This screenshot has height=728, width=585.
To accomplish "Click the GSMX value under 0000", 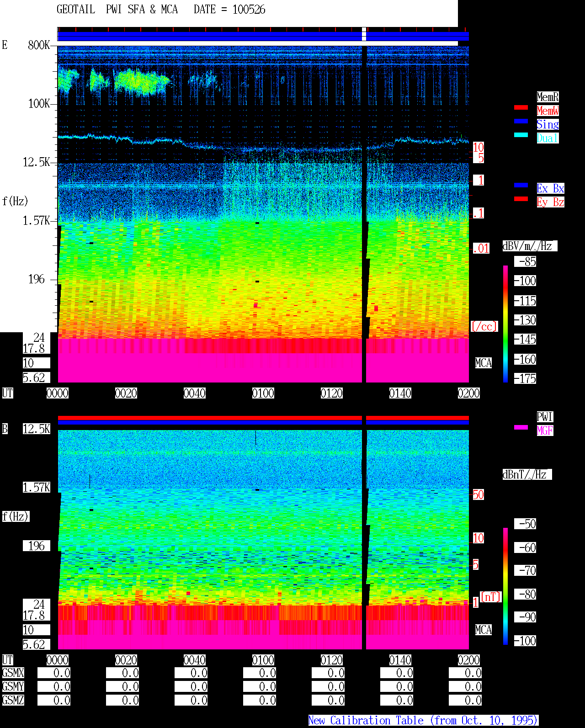I will [x=54, y=673].
